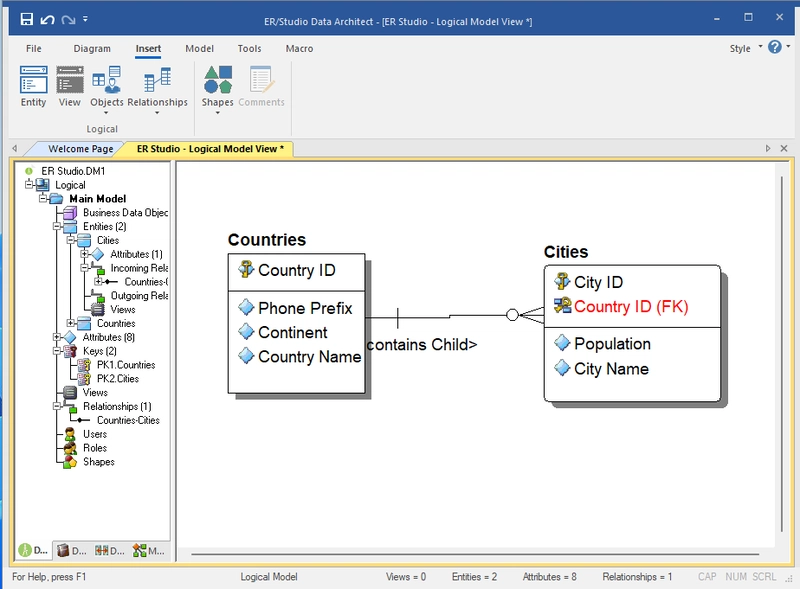Select Business Data Objects tree icon
This screenshot has height=589, width=800.
[70, 212]
